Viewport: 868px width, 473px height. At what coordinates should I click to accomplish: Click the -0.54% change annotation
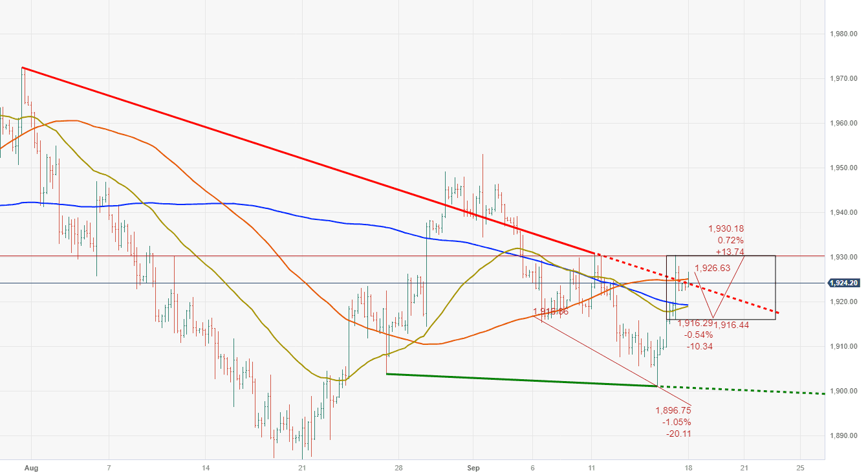[x=699, y=335]
